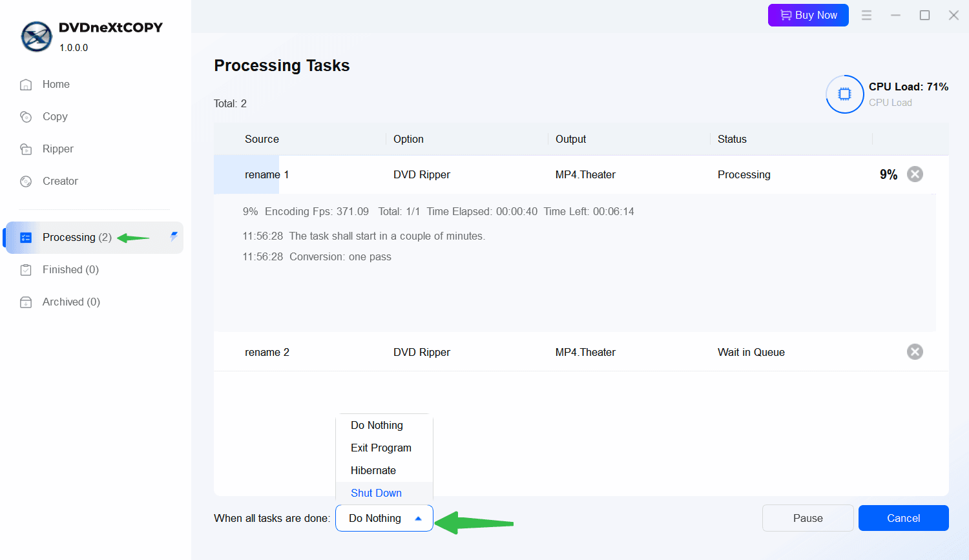Click the DVD Ripper option for rename 1

(421, 174)
